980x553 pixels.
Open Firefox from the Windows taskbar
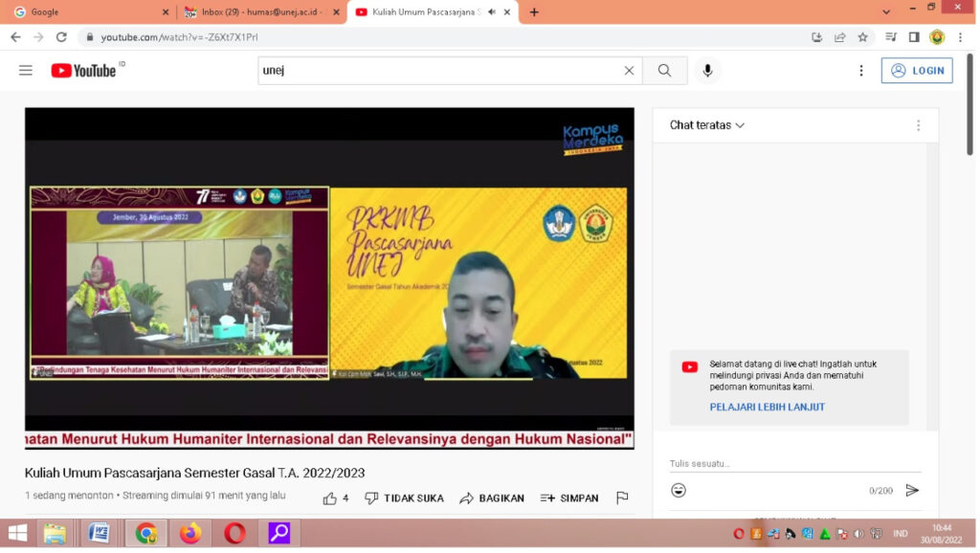tap(190, 533)
